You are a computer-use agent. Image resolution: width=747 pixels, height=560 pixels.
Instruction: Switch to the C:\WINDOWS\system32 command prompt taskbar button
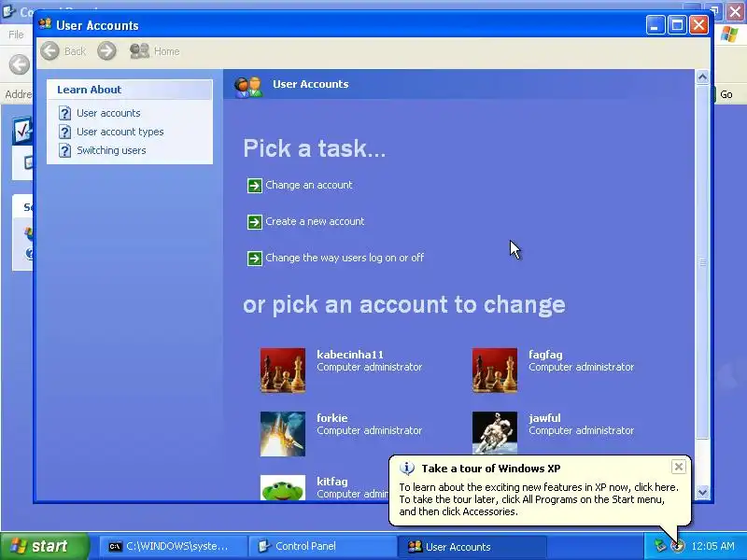coord(174,546)
